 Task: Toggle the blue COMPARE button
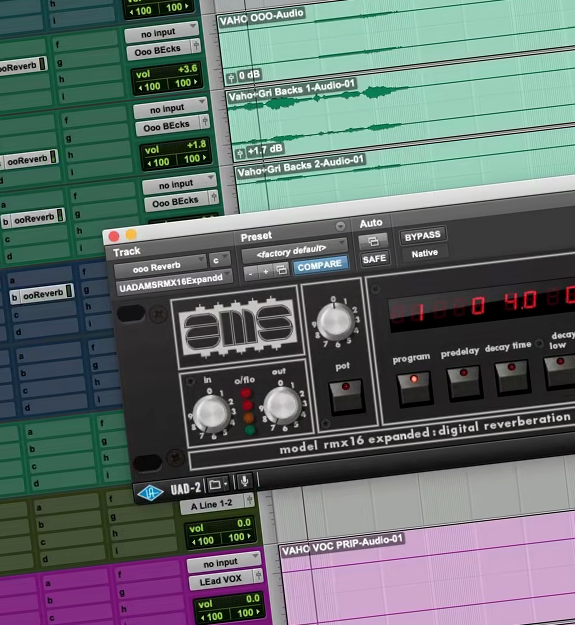(x=320, y=265)
